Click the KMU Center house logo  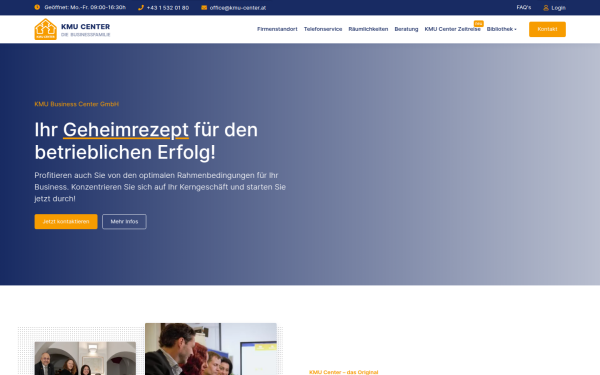click(46, 29)
